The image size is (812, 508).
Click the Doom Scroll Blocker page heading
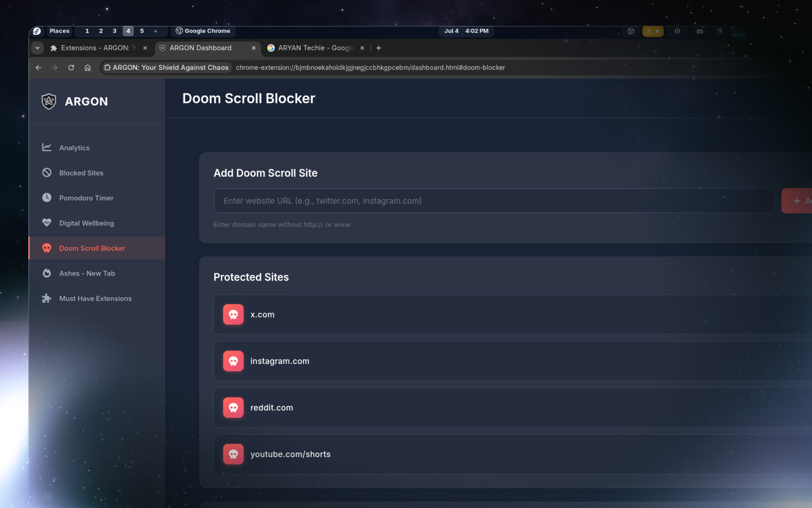point(249,99)
